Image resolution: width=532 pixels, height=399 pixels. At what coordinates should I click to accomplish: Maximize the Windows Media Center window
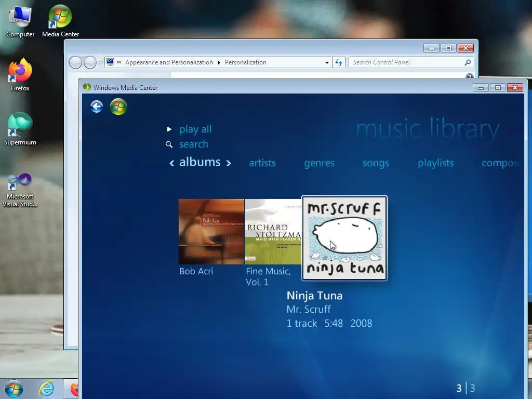coord(498,88)
